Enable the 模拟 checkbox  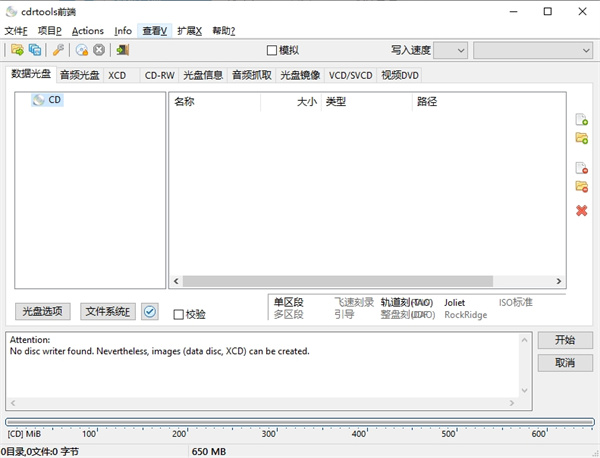[x=283, y=50]
